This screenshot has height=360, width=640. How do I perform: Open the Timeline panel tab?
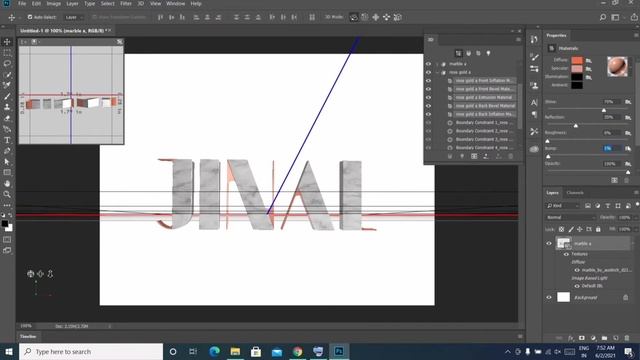pos(28,336)
